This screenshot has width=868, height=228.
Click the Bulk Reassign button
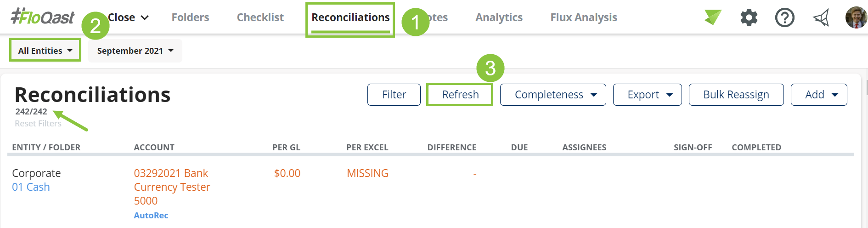(x=736, y=95)
